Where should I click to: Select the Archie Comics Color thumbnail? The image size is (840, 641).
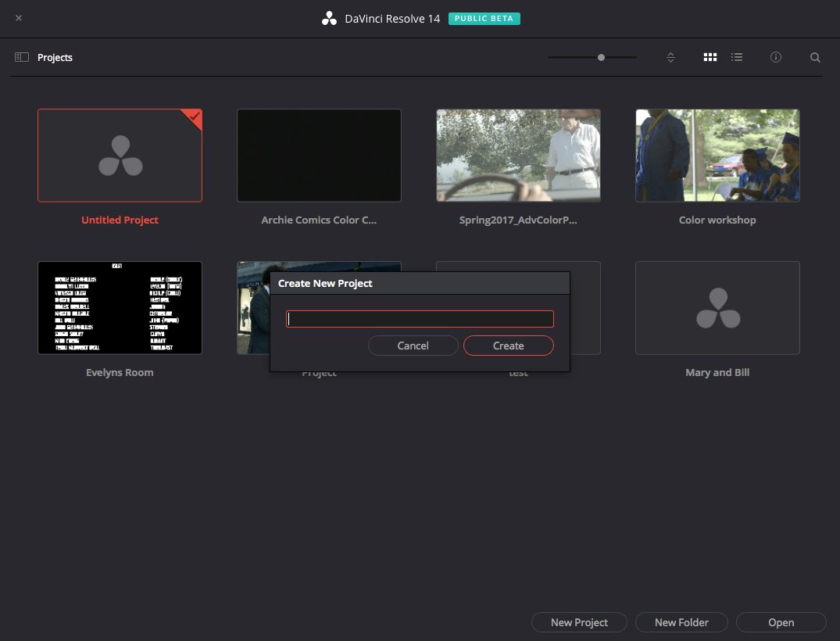[x=319, y=156]
